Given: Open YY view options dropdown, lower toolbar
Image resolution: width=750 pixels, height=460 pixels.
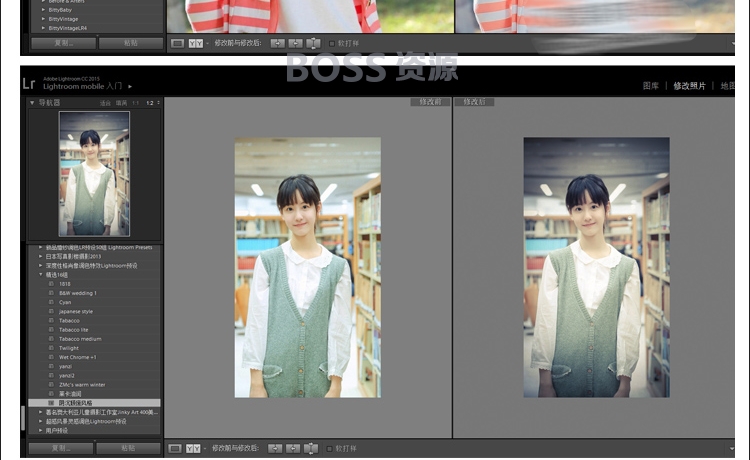Looking at the screenshot, I should (205, 449).
